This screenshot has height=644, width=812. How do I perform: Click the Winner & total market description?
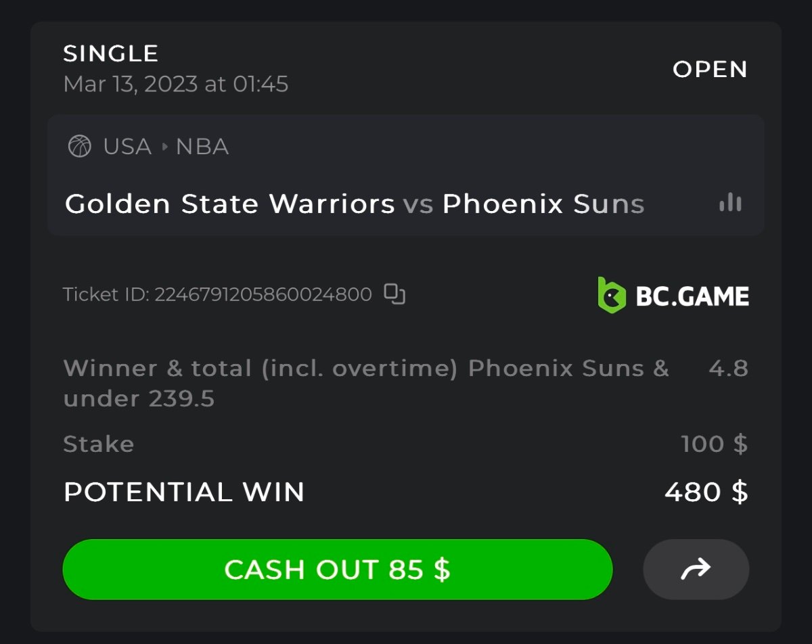coord(365,383)
